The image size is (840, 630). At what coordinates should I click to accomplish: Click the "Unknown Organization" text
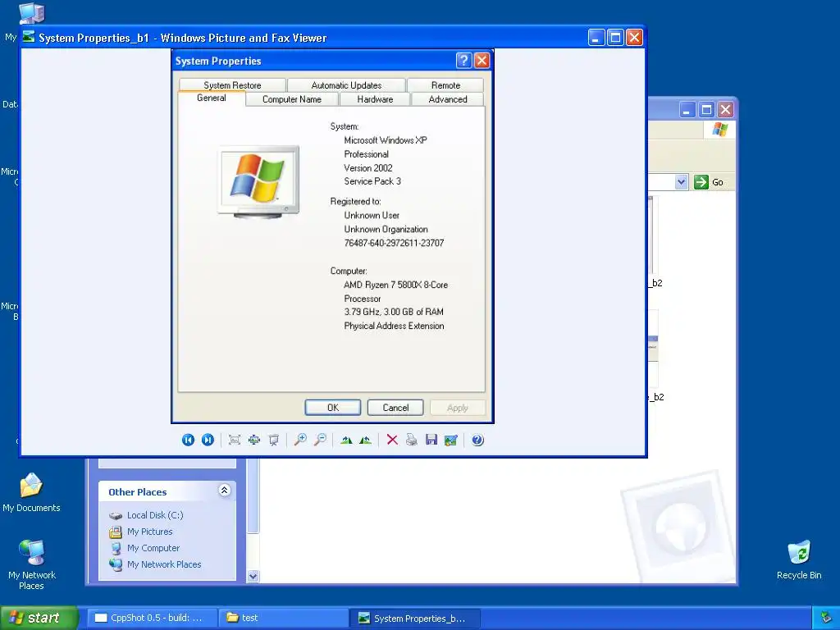pos(386,230)
